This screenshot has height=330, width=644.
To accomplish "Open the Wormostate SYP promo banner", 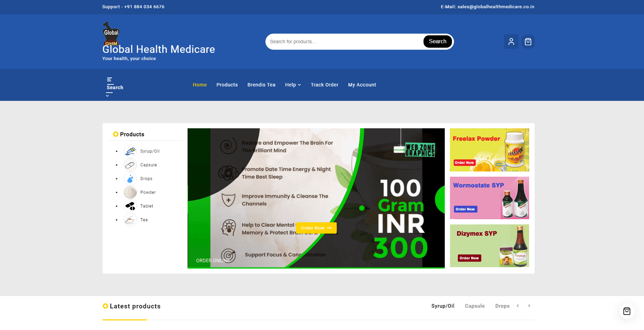I will [489, 198].
